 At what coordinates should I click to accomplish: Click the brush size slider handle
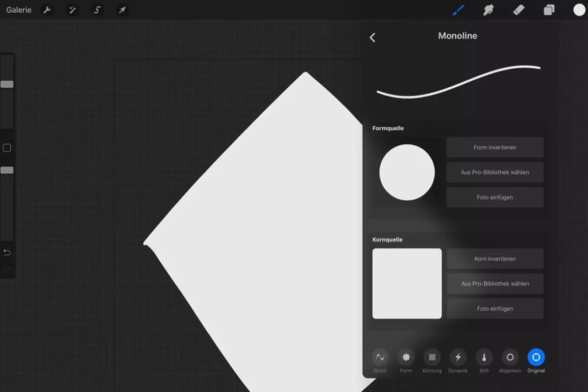tap(7, 84)
